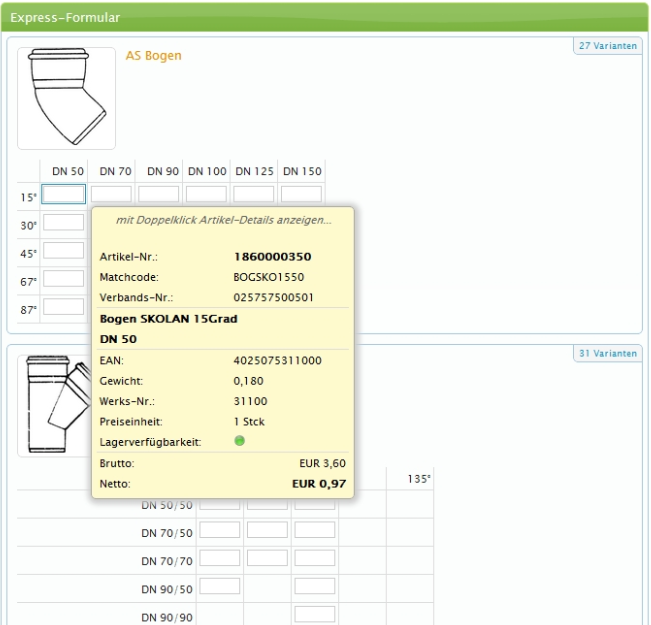Image resolution: width=651 pixels, height=625 pixels.
Task: Open the branch pipe product image
Action: pyautogui.click(x=55, y=405)
